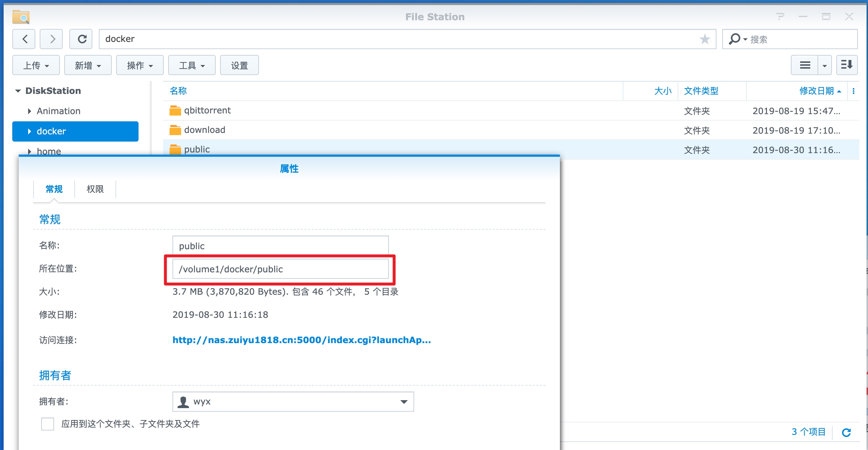Expand the view mode dropdown arrow
The width and height of the screenshot is (868, 450).
click(x=825, y=65)
